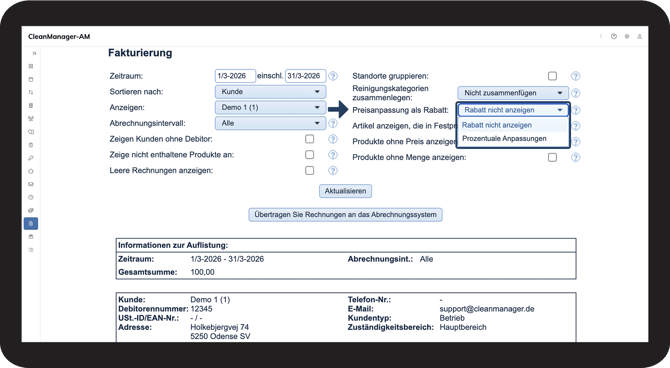Enable Standorte gruppieren checkbox

552,76
